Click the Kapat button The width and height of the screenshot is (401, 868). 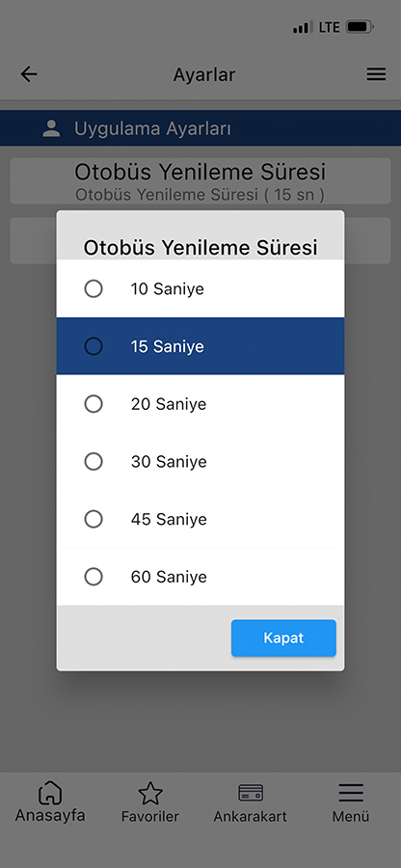pyautogui.click(x=283, y=637)
